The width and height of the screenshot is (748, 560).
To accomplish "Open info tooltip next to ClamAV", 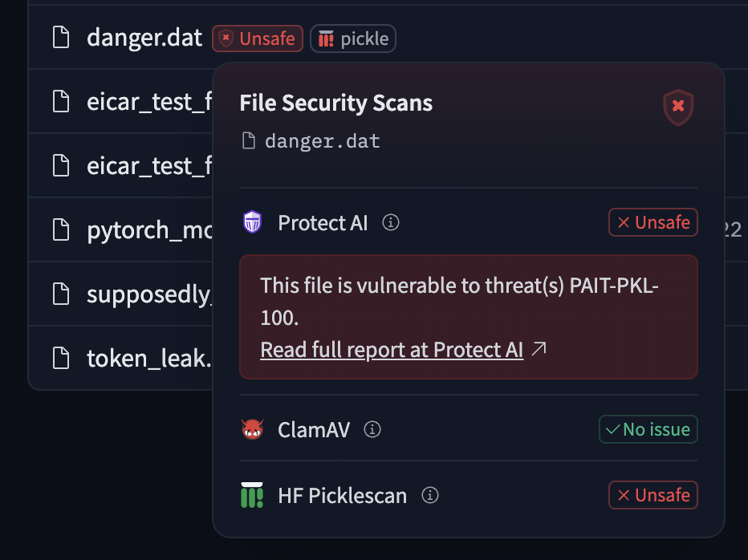I will coord(372,429).
